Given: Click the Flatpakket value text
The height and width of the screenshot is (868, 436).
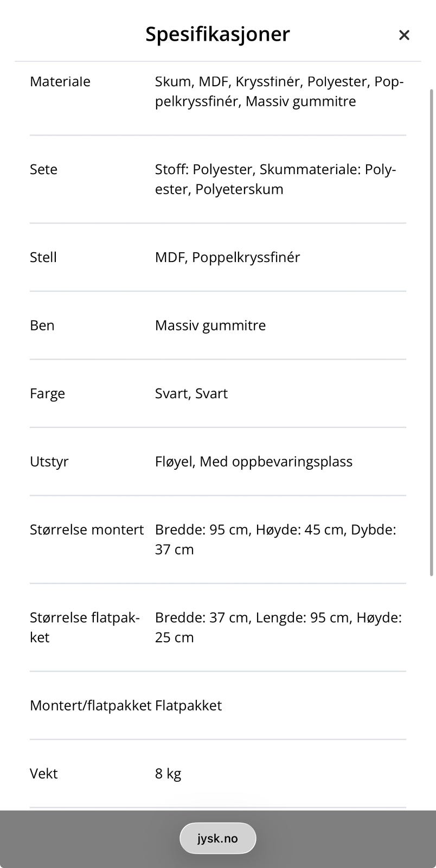Looking at the screenshot, I should pyautogui.click(x=188, y=705).
